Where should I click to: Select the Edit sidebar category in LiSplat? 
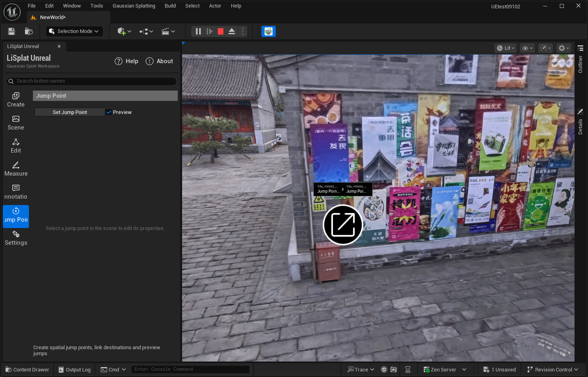[16, 146]
